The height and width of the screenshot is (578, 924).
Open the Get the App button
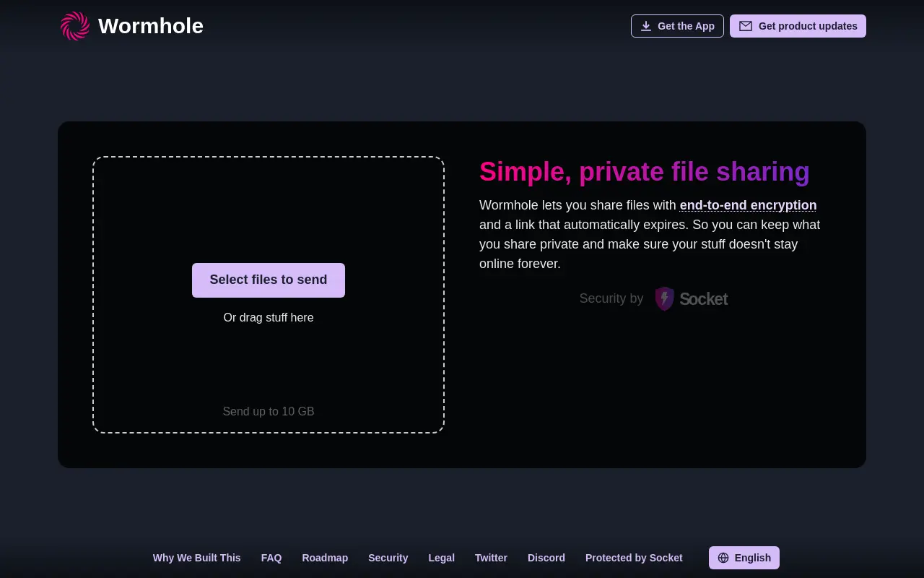[677, 26]
